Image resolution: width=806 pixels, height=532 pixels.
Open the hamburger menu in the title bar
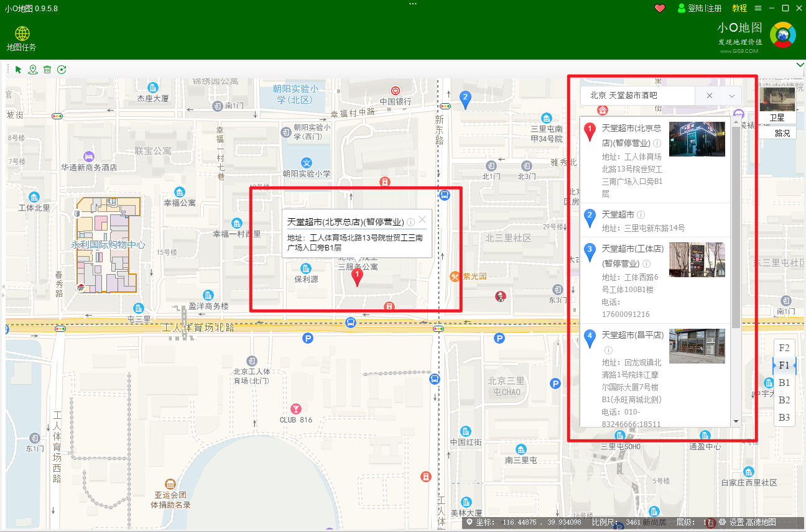pos(758,8)
